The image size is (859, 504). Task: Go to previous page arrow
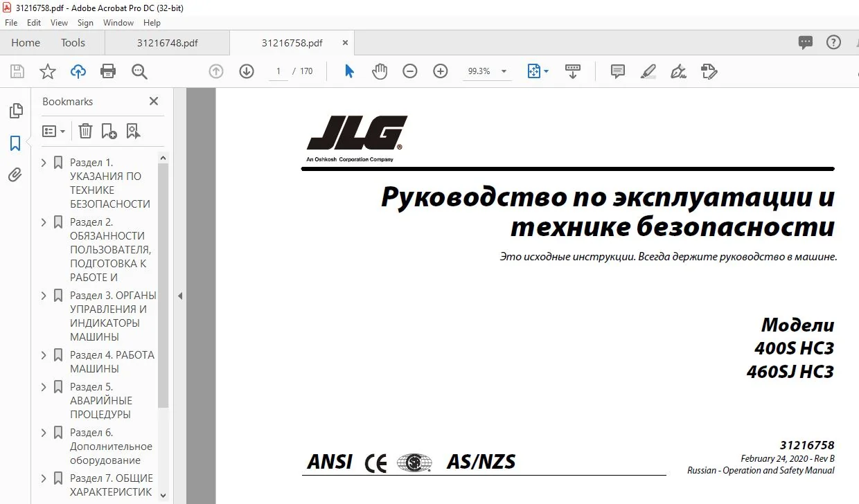click(x=216, y=71)
